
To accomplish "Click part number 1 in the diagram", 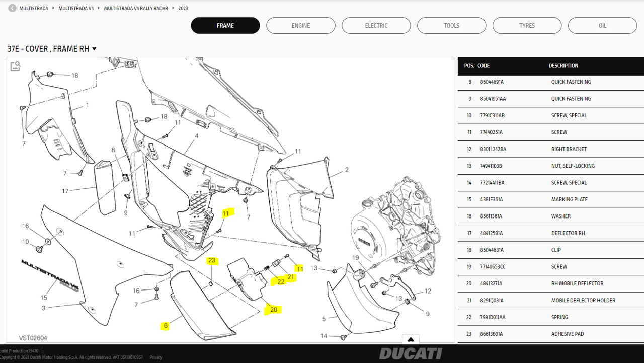I will coord(87,106).
